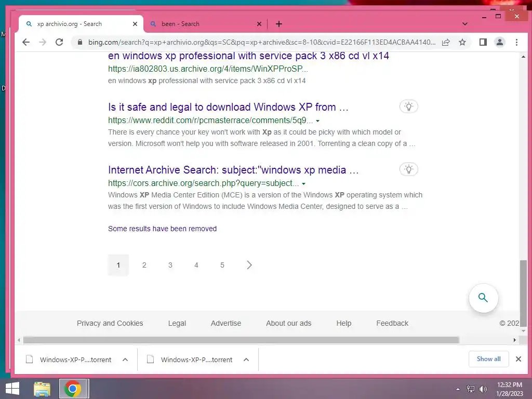Open Chrome three-dot menu

[516, 42]
